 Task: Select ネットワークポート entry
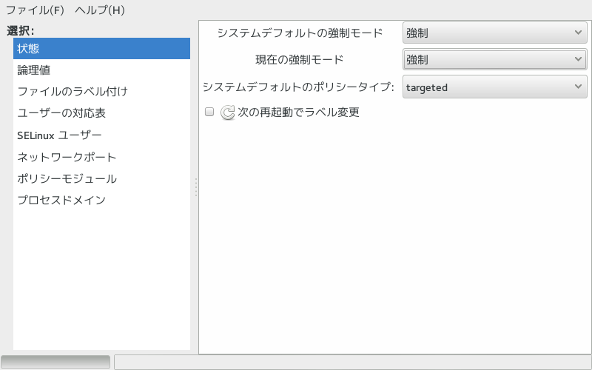tap(101, 157)
